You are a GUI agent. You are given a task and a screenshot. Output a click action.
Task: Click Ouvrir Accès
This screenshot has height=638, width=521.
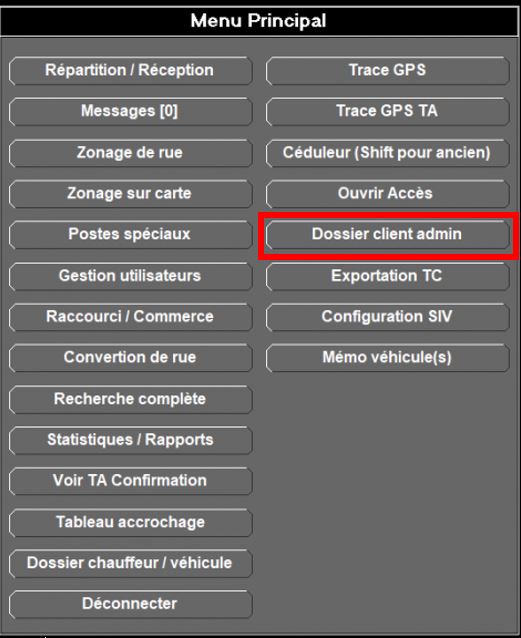[387, 194]
